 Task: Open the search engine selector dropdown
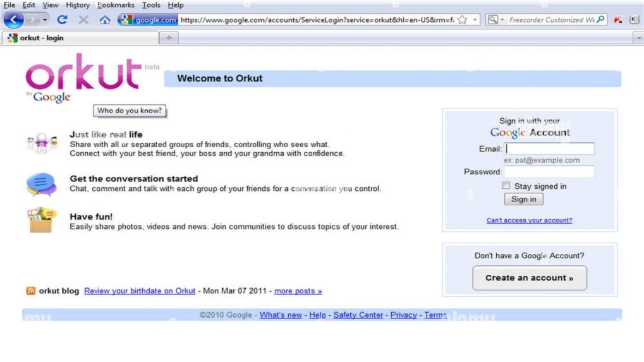pos(495,20)
